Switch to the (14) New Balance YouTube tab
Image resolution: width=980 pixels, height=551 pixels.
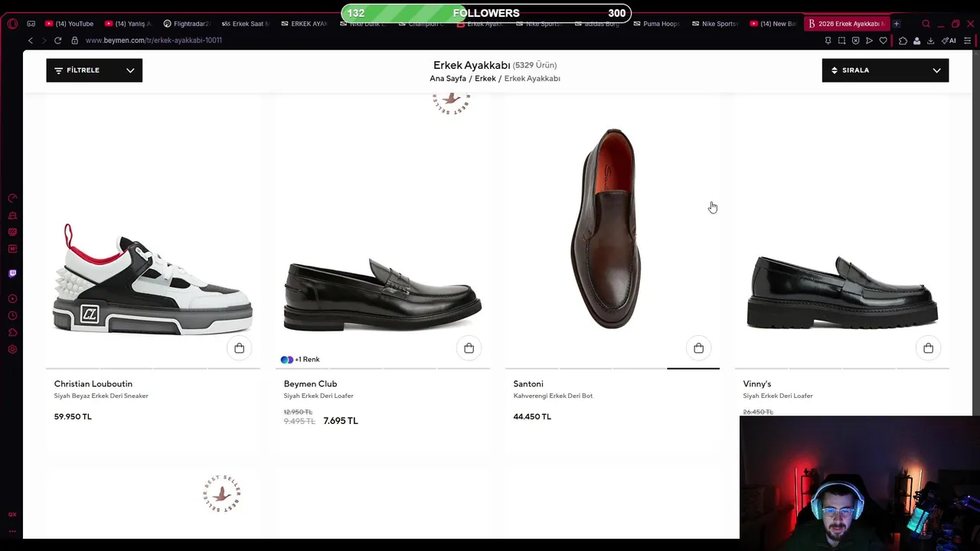point(773,24)
